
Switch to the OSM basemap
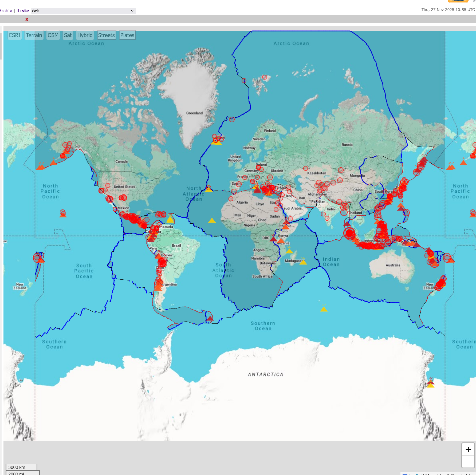(x=53, y=35)
